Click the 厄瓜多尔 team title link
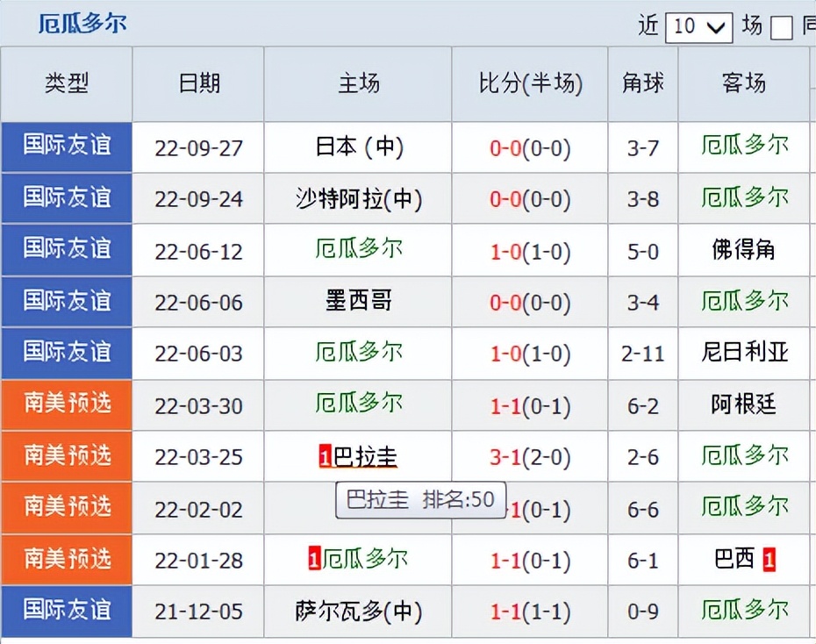Screen dimensions: 816x644 (83, 24)
